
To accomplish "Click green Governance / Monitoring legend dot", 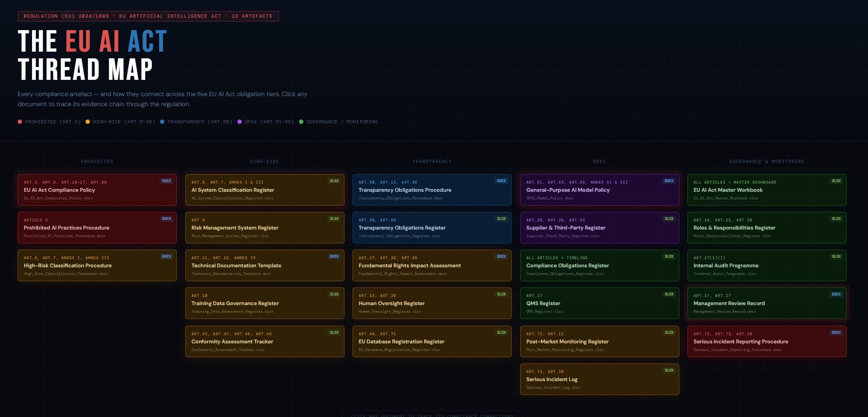I will [x=301, y=122].
